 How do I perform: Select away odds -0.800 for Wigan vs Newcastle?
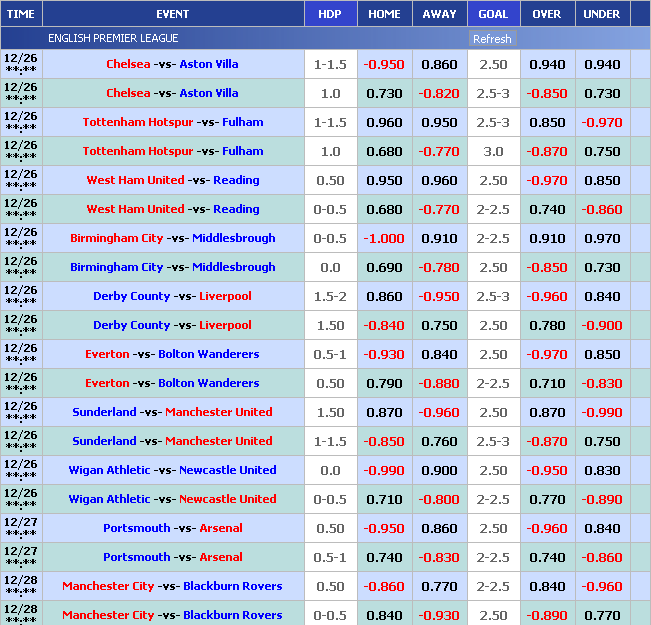pos(439,499)
